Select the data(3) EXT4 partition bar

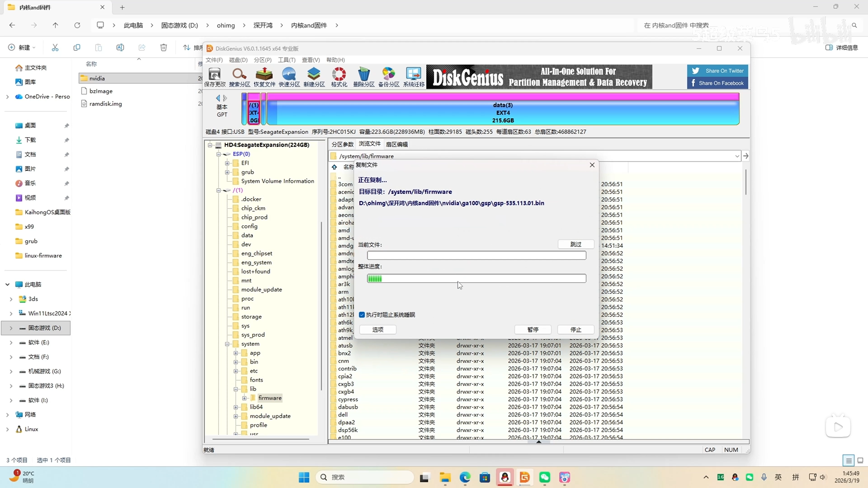pos(503,113)
